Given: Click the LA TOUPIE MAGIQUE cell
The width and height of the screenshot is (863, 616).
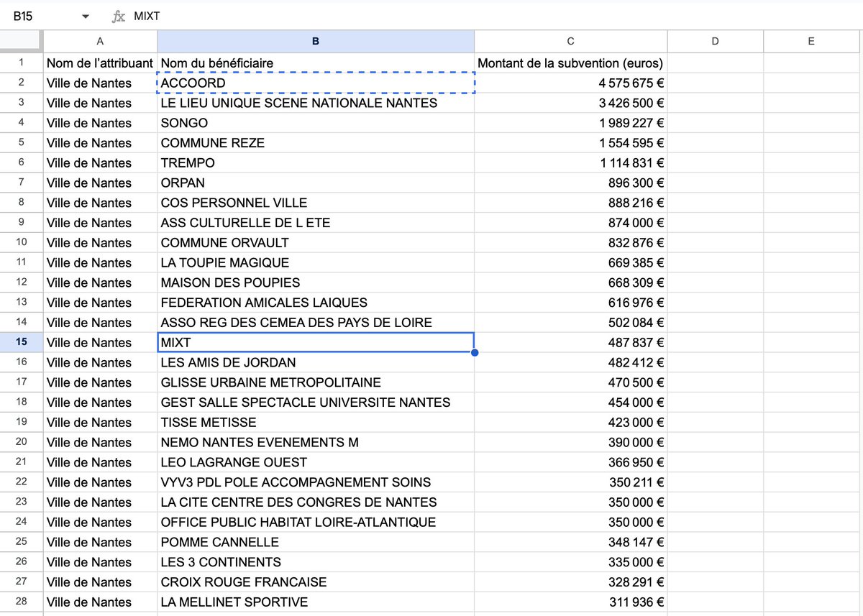Looking at the screenshot, I should click(316, 262).
